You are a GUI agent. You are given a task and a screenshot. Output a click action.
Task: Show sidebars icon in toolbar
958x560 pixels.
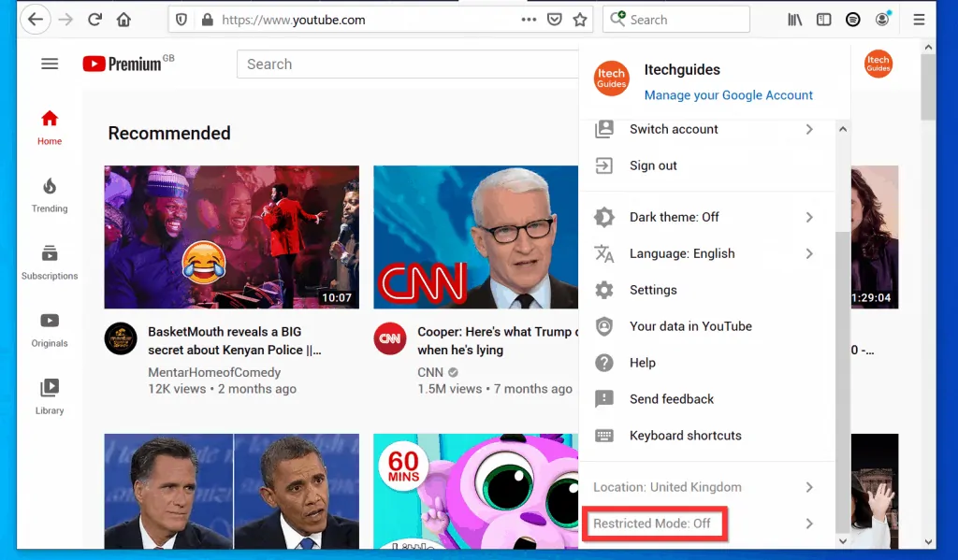tap(823, 20)
